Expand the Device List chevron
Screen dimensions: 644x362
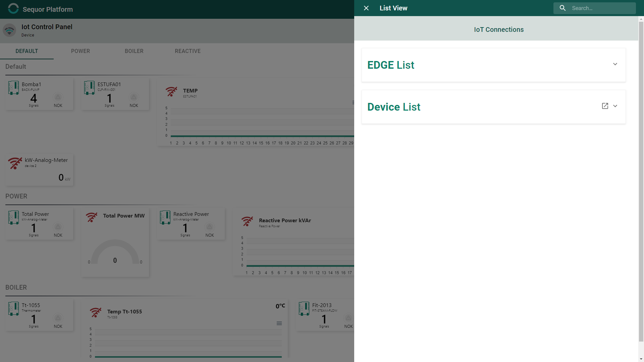click(x=615, y=106)
